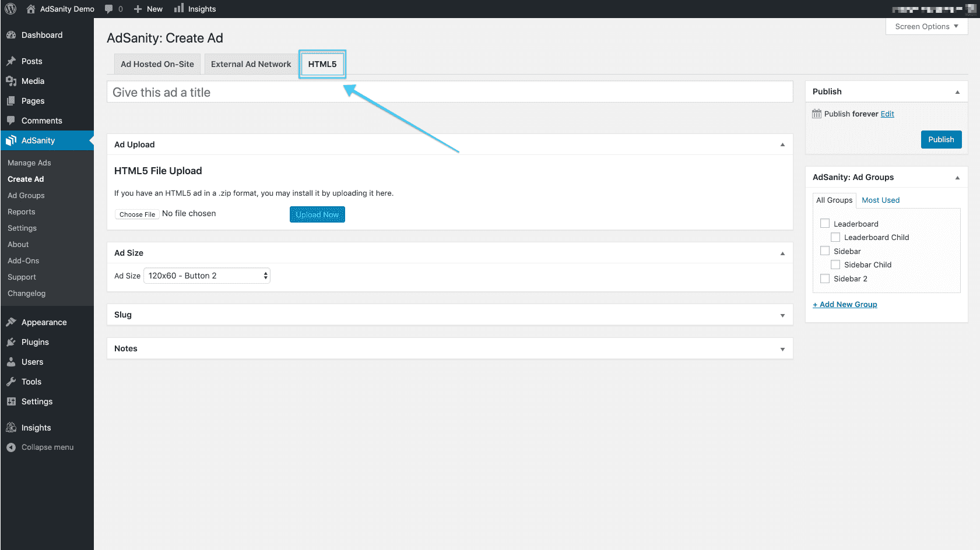Open Create Ad submenu item
Viewport: 980px width, 550px height.
[26, 179]
